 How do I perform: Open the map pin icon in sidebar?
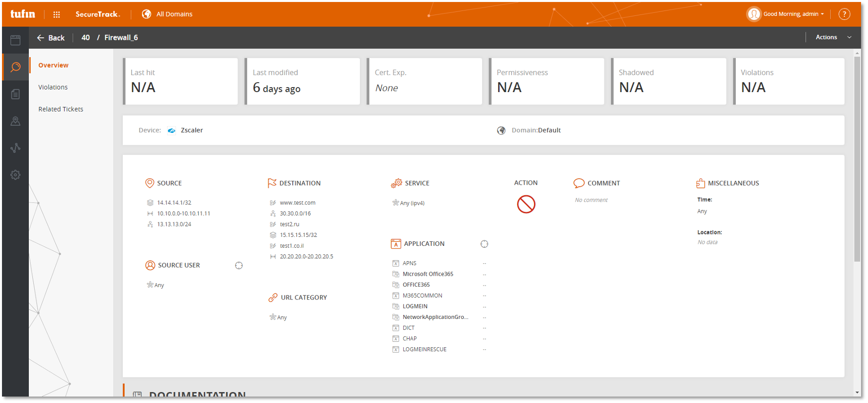point(15,121)
